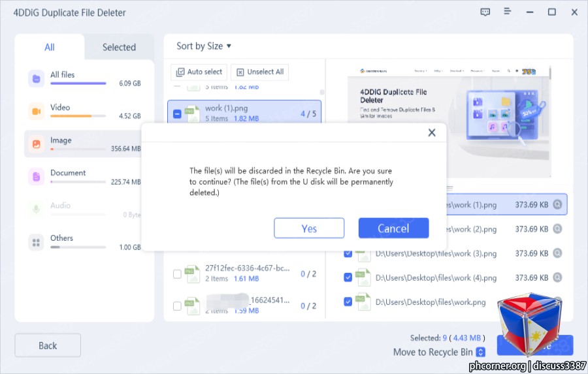The width and height of the screenshot is (588, 374).
Task: Confirm deletion with Yes button
Action: point(309,228)
